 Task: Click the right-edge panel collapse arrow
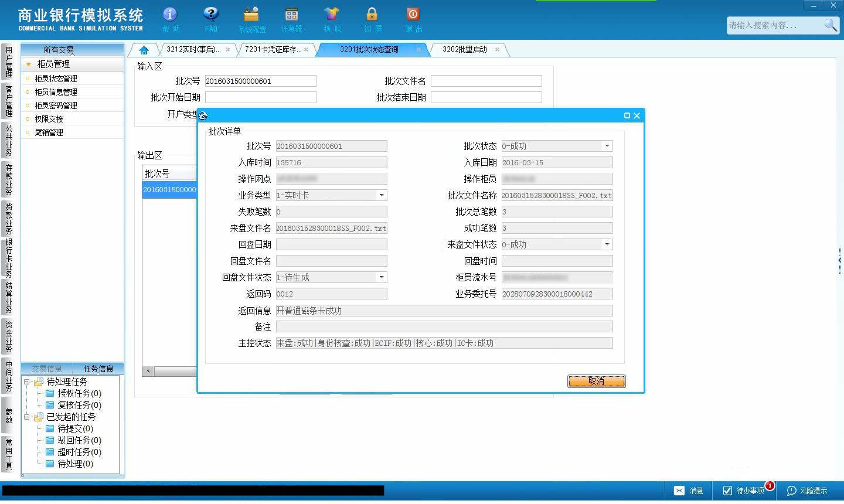(x=840, y=260)
